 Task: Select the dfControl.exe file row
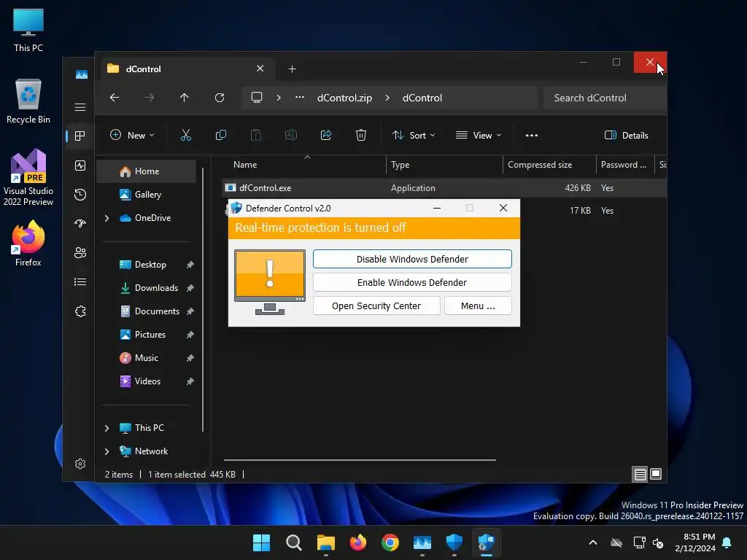click(444, 188)
